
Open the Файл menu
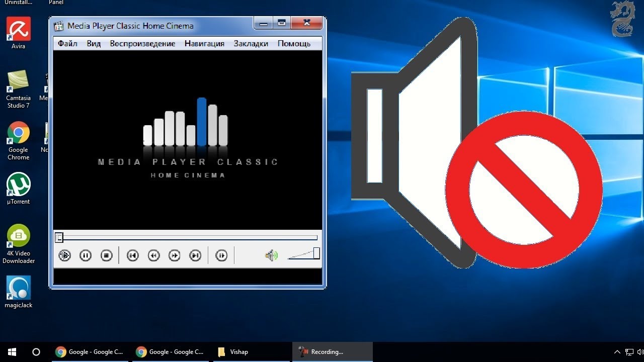[67, 44]
